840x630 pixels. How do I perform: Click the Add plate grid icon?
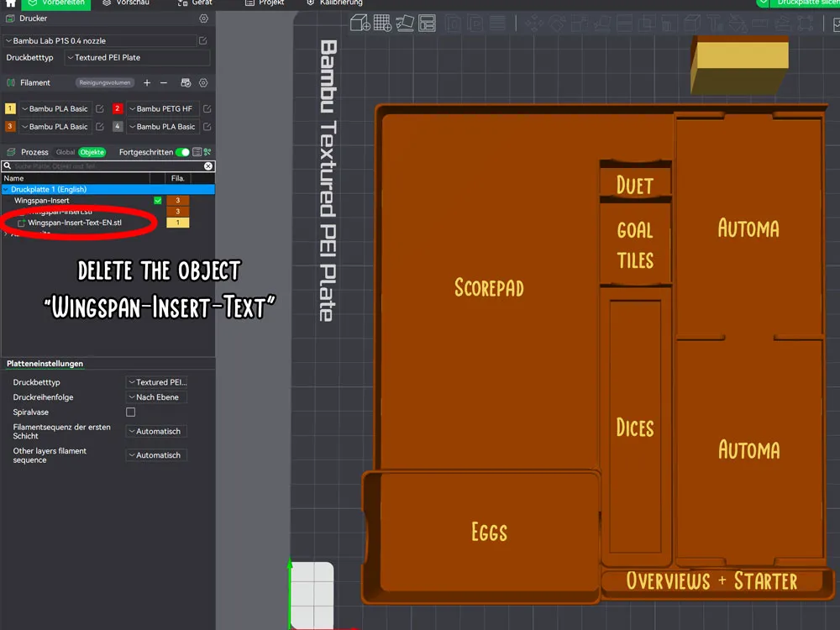382,23
